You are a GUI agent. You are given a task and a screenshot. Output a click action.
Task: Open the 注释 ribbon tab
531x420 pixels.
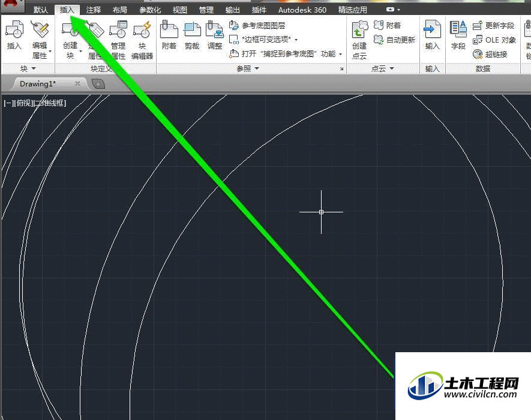(94, 10)
